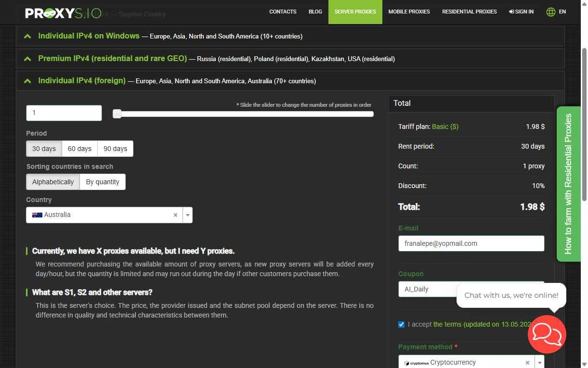Collapse the Individual IPv4 on Windows chevron
The width and height of the screenshot is (588, 368).
click(27, 36)
